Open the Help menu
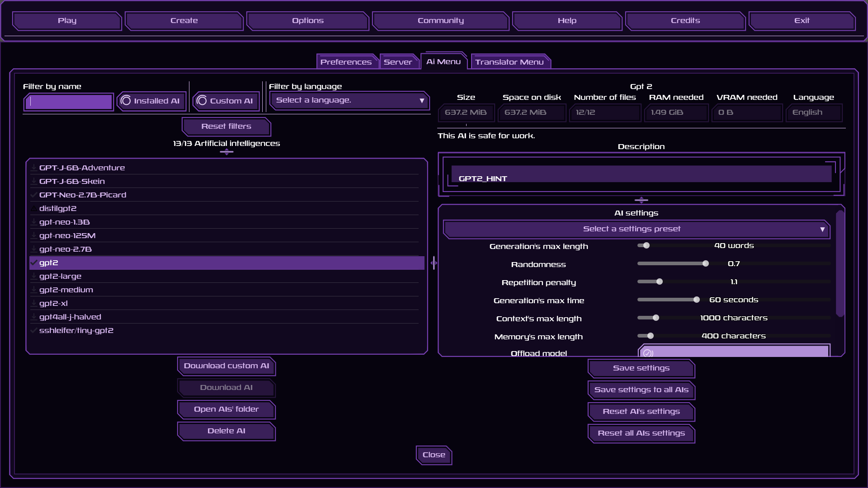868x488 pixels. coord(567,21)
